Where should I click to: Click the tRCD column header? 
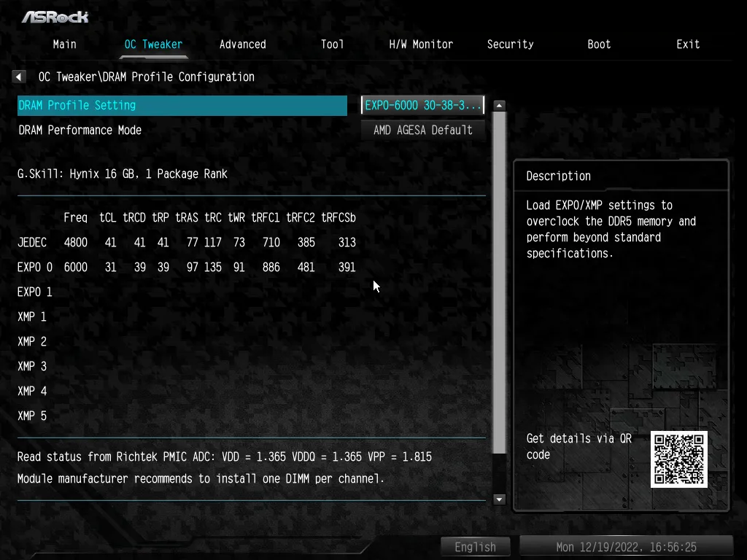(x=134, y=217)
